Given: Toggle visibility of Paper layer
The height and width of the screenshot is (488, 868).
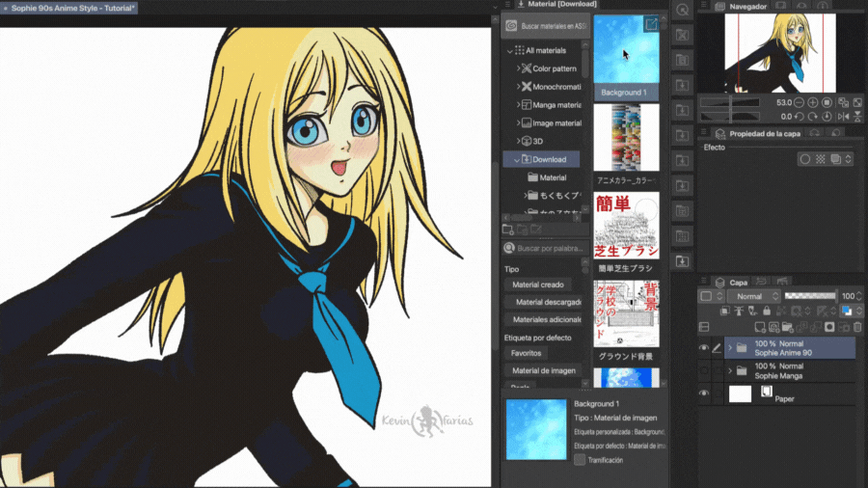Looking at the screenshot, I should tap(704, 393).
